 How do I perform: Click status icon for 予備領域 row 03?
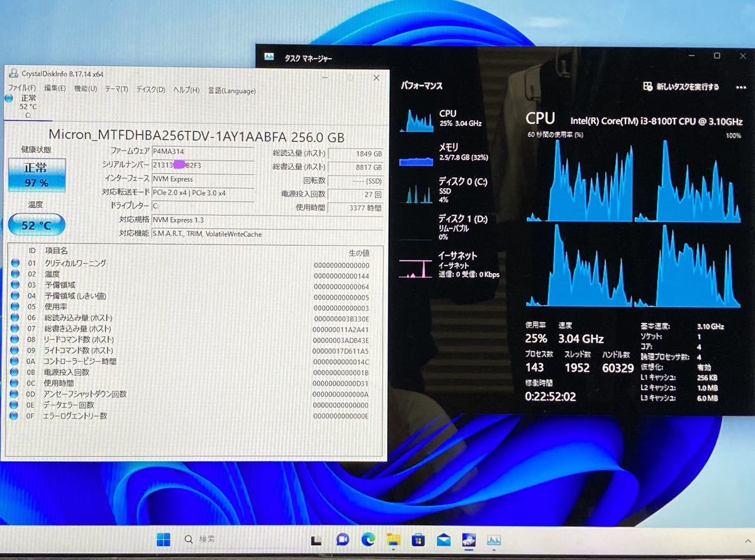pyautogui.click(x=15, y=284)
